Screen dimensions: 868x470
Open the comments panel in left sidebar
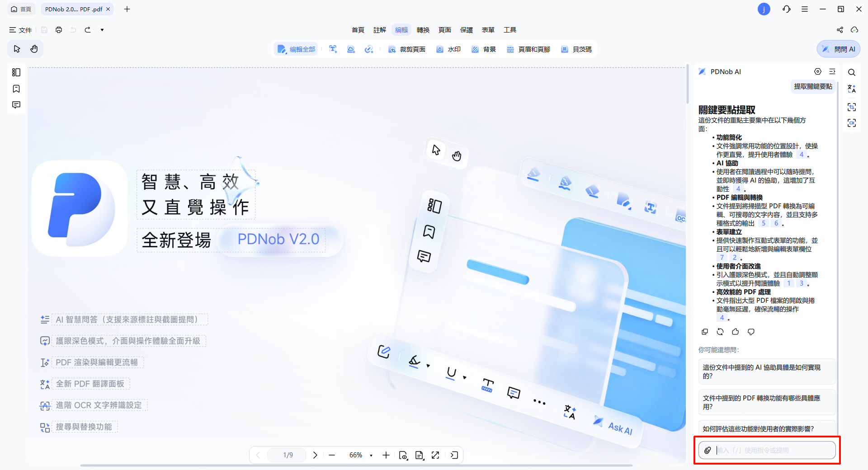pos(16,105)
